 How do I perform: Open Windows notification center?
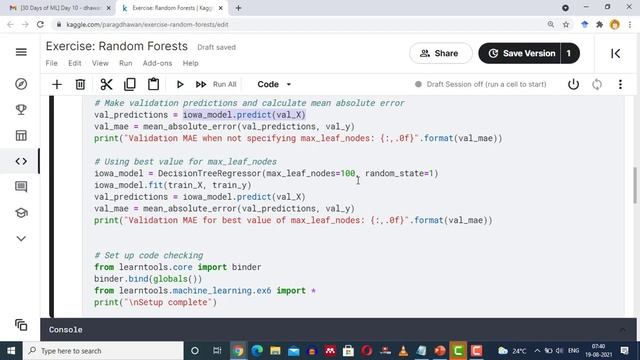click(624, 351)
